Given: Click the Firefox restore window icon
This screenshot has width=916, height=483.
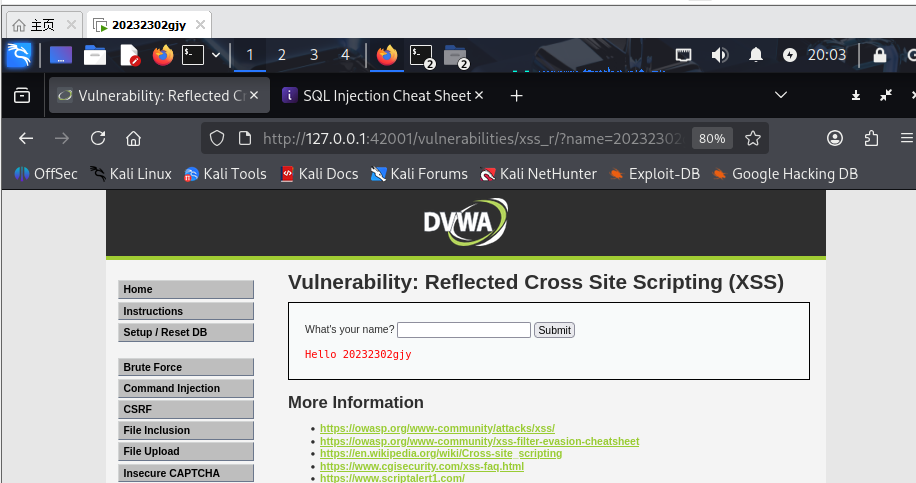Looking at the screenshot, I should (x=886, y=95).
